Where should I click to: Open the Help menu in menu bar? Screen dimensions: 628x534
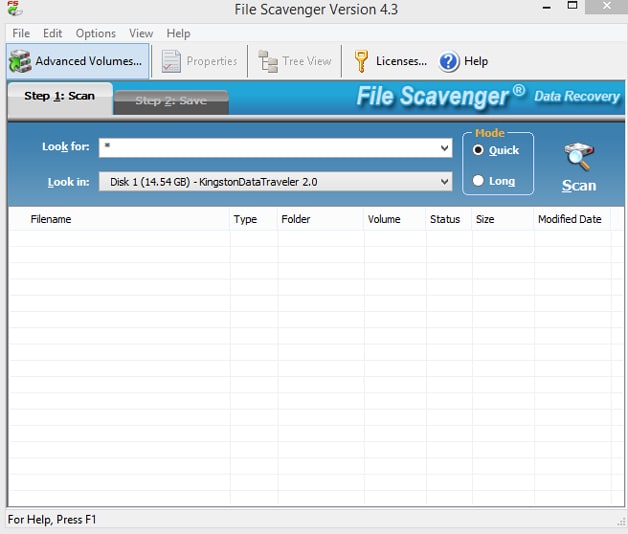pyautogui.click(x=178, y=33)
